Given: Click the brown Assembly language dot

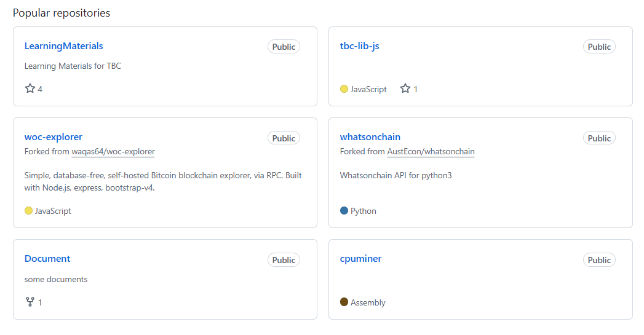Looking at the screenshot, I should (x=344, y=302).
